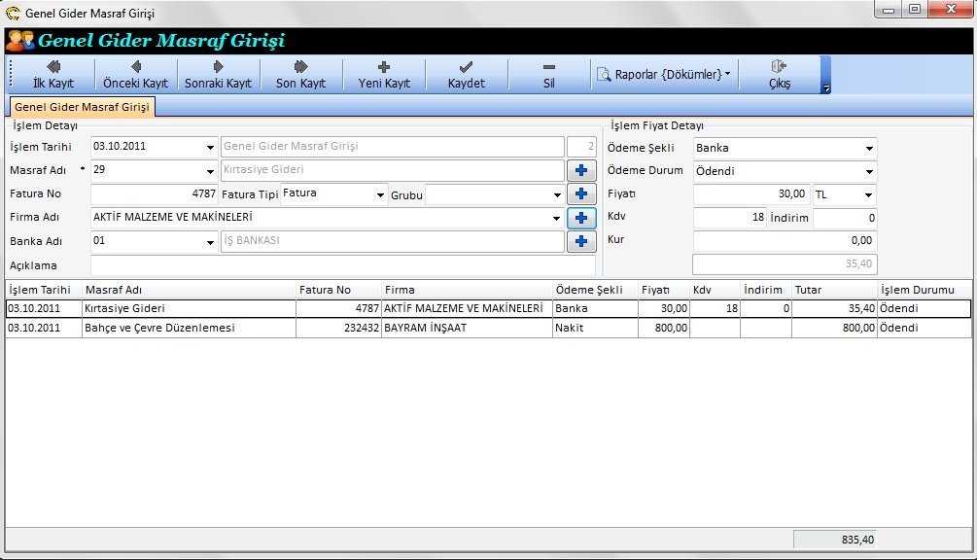Select the Genel Gider Masraf Girişi tab
This screenshot has height=560, width=977.
(82, 107)
